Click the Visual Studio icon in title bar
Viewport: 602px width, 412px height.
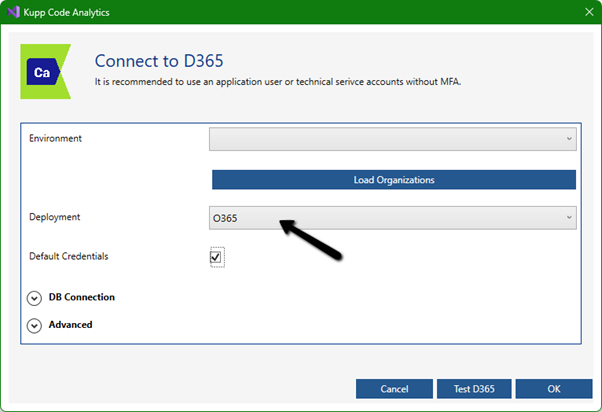[x=13, y=12]
